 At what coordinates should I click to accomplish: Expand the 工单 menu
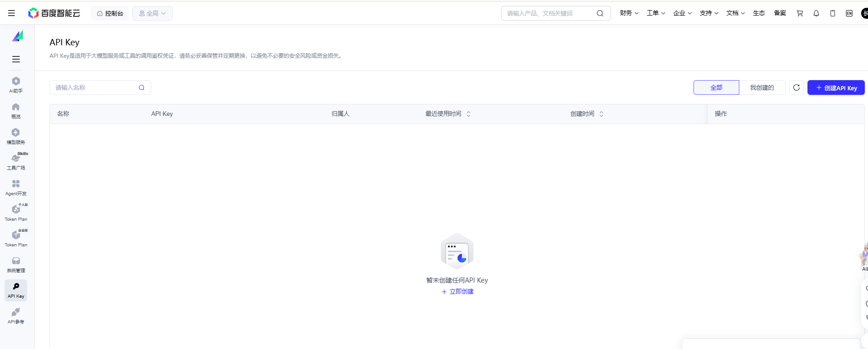(x=656, y=13)
